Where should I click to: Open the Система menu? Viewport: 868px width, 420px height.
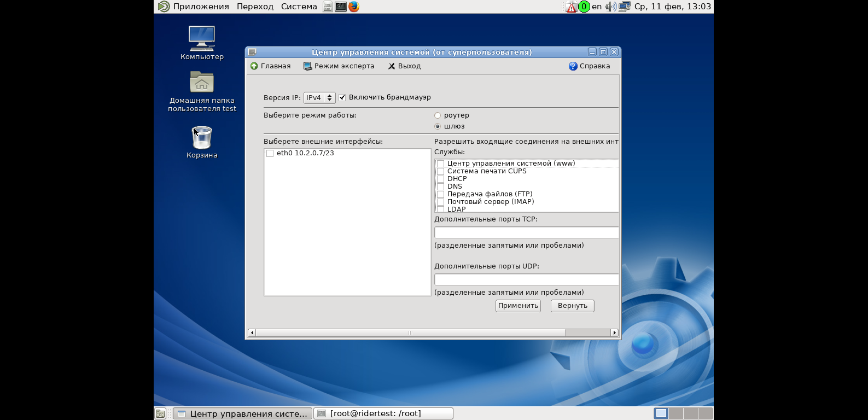pos(299,7)
